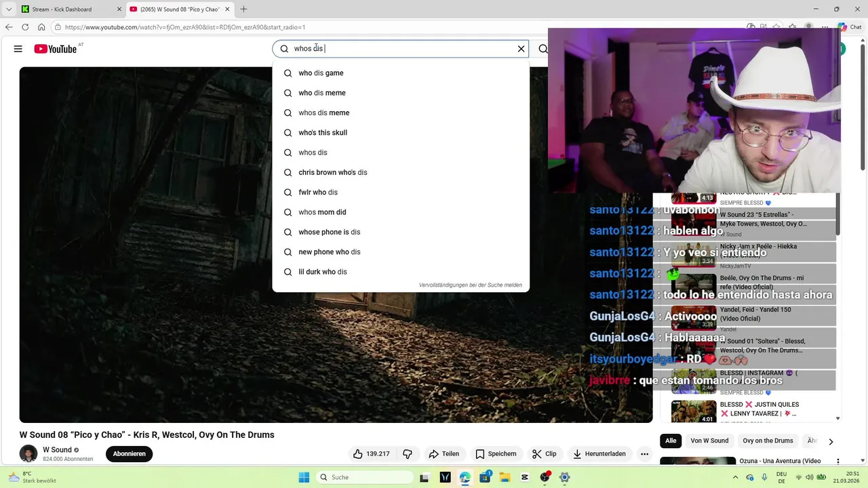
Task: Select the 'Von W Sound' filter chip
Action: pyautogui.click(x=709, y=441)
